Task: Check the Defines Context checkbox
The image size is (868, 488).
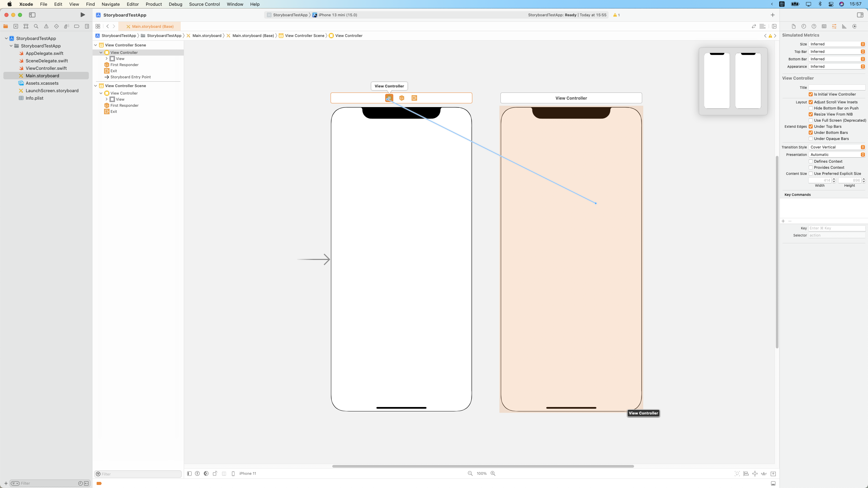Action: (811, 161)
